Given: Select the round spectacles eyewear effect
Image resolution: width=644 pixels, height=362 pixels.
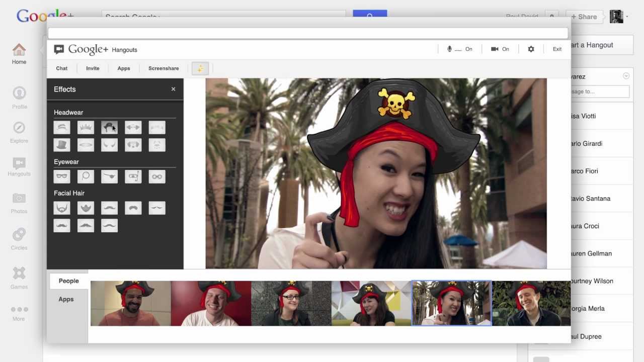Looking at the screenshot, I should click(x=157, y=176).
